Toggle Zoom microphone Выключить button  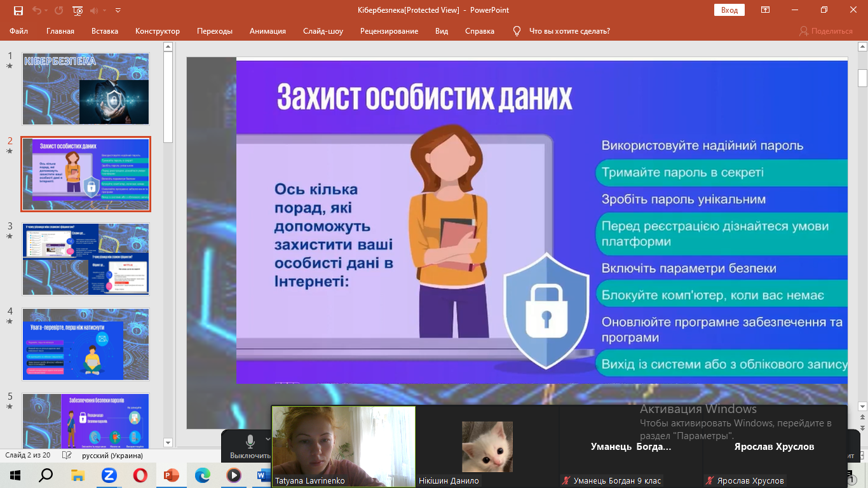(x=250, y=447)
